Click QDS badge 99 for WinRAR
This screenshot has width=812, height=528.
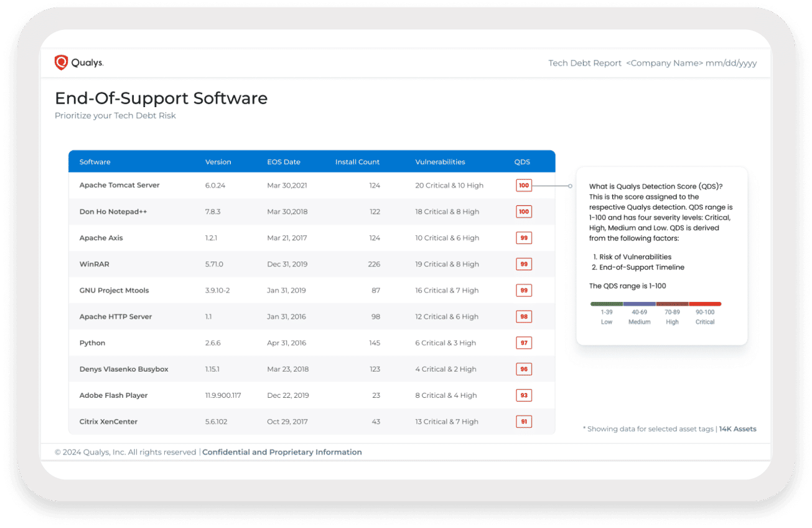pos(524,264)
